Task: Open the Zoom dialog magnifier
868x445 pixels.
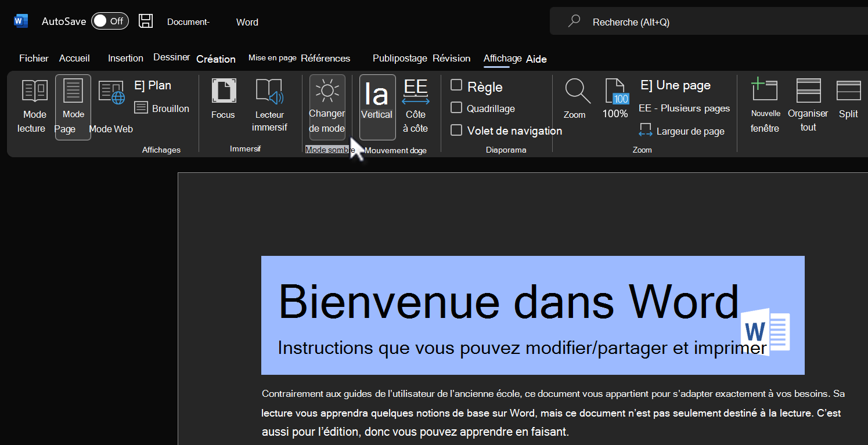Action: tap(576, 99)
